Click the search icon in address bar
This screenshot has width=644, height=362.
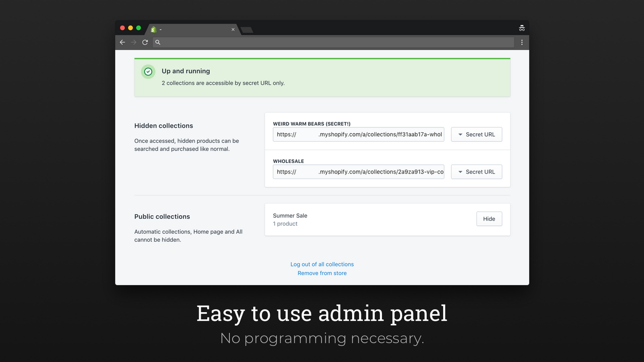coord(157,42)
